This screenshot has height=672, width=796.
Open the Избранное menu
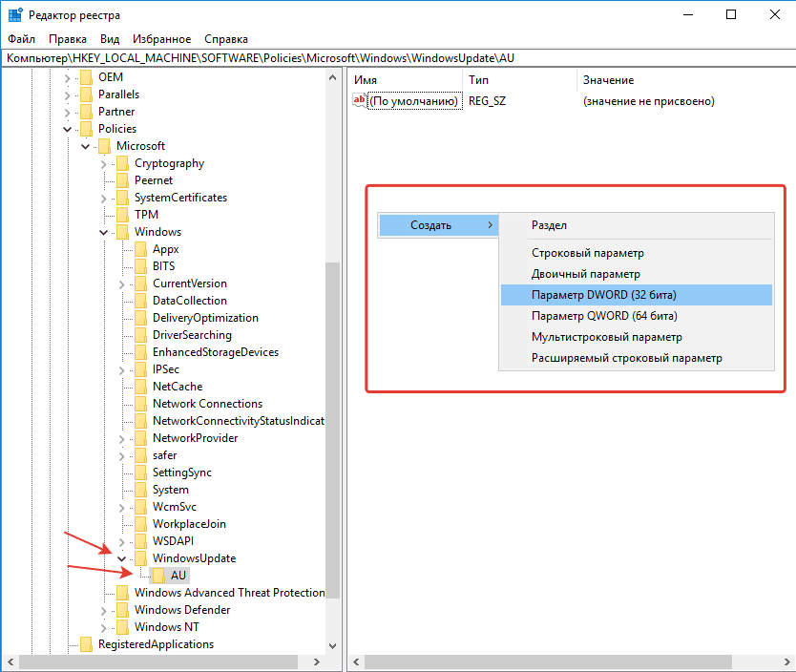[161, 39]
